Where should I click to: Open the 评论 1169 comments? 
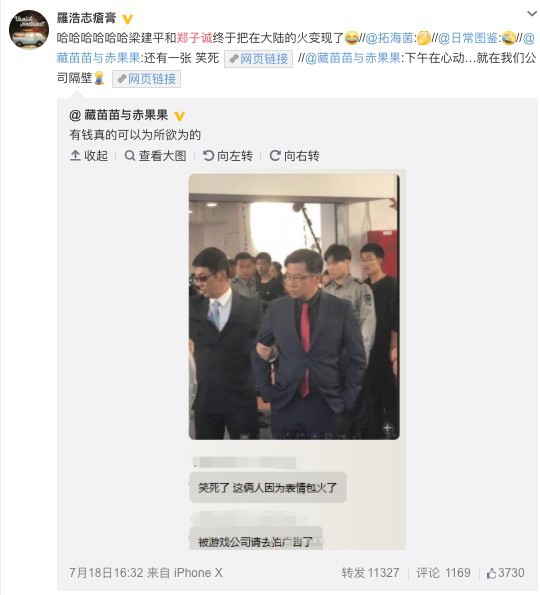[443, 573]
